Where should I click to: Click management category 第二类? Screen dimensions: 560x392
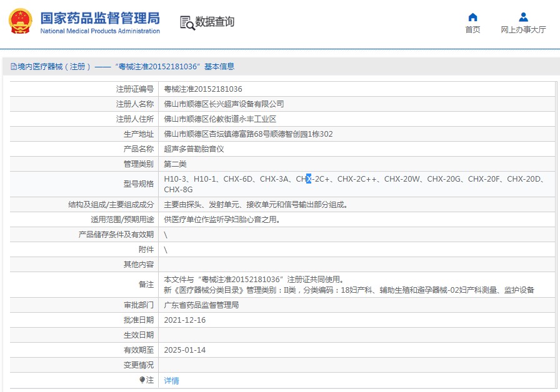pos(175,164)
